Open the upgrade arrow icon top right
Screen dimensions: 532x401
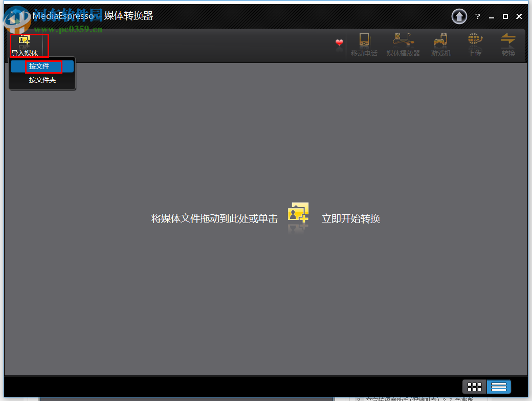(459, 16)
